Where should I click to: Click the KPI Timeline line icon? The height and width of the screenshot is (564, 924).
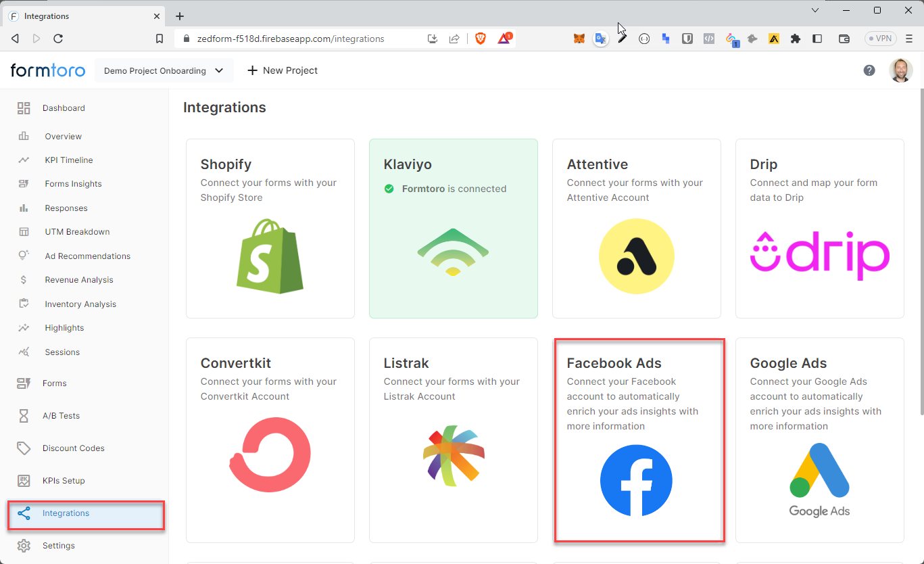(24, 160)
